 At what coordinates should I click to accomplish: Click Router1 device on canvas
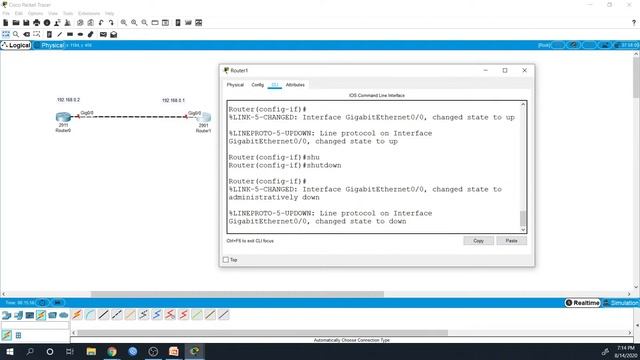click(x=203, y=118)
